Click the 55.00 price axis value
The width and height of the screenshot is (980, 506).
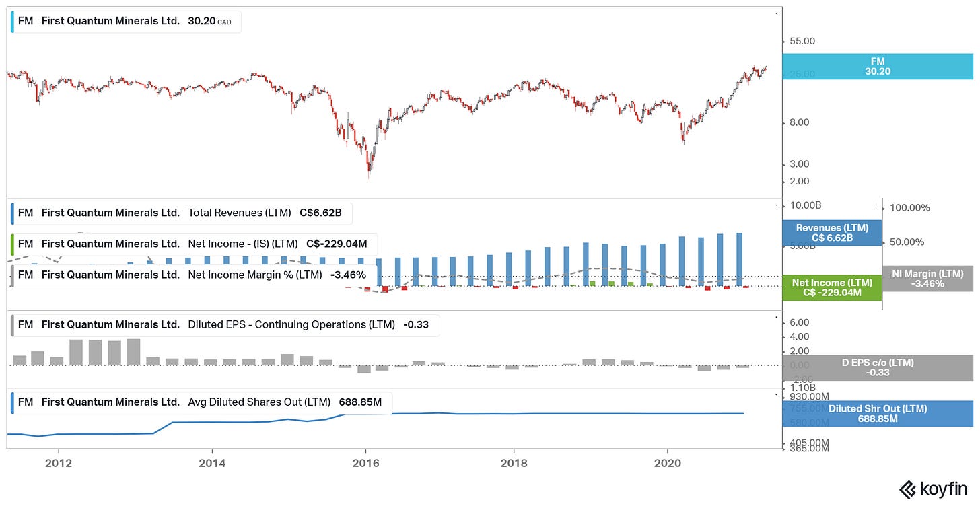tap(802, 41)
